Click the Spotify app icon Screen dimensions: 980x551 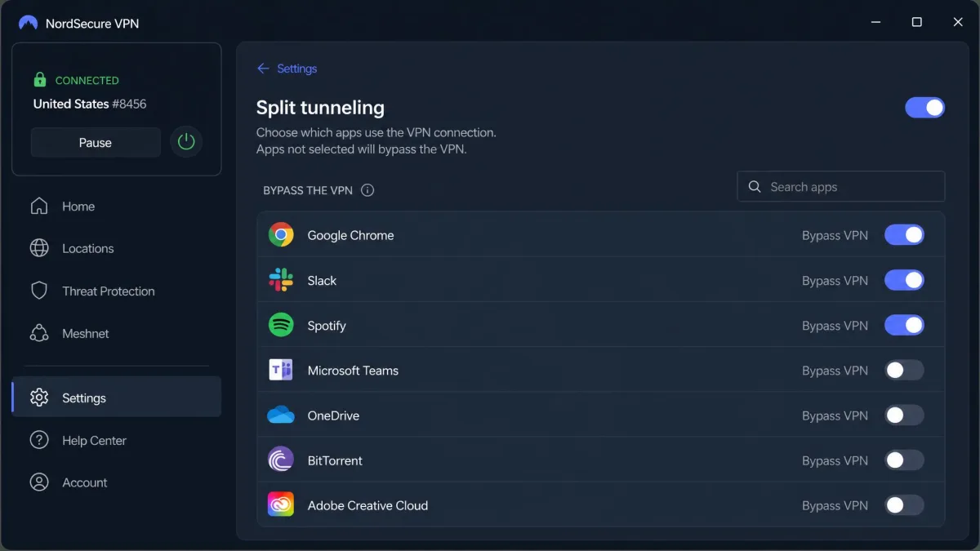click(x=281, y=325)
